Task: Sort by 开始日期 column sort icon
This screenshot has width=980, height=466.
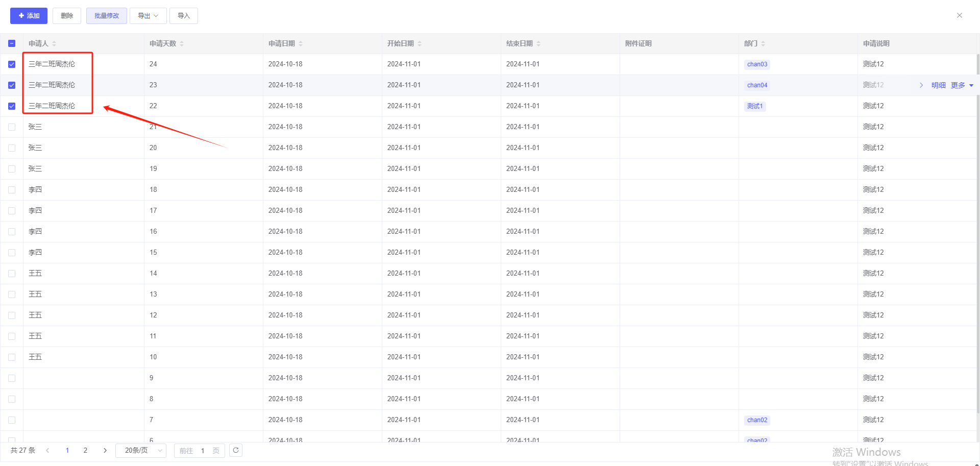Action: pos(420,44)
